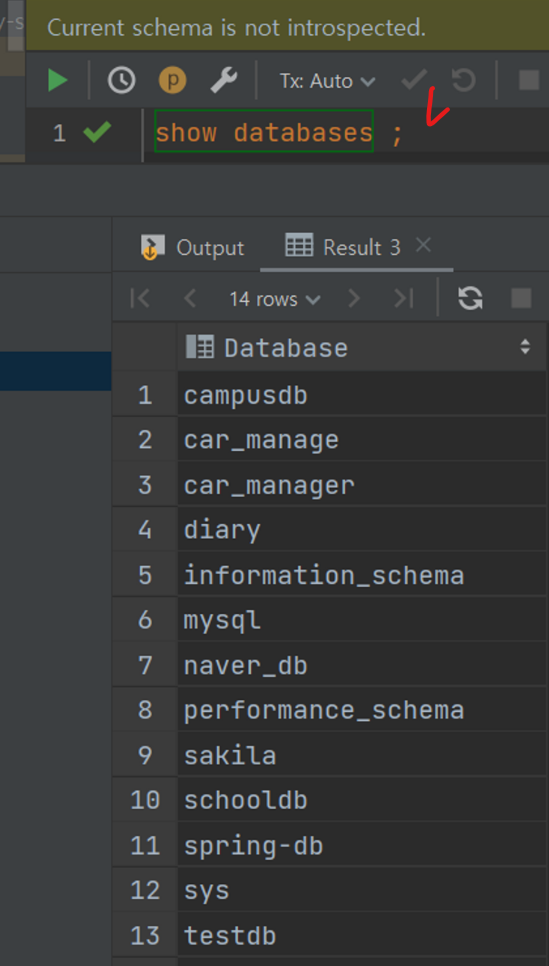Click the Rollback arrow icon

pos(463,80)
